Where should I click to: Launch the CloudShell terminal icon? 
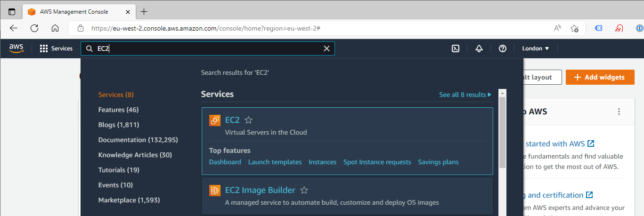point(456,48)
